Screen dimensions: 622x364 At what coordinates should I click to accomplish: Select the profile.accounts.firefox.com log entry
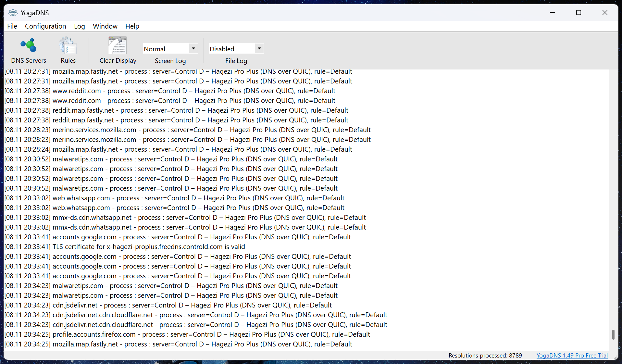(x=187, y=334)
